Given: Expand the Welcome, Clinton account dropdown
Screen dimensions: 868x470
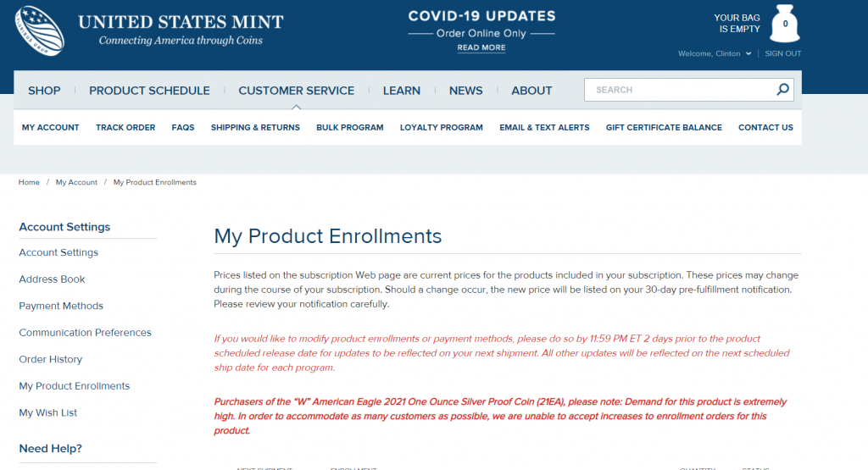Looking at the screenshot, I should [715, 53].
